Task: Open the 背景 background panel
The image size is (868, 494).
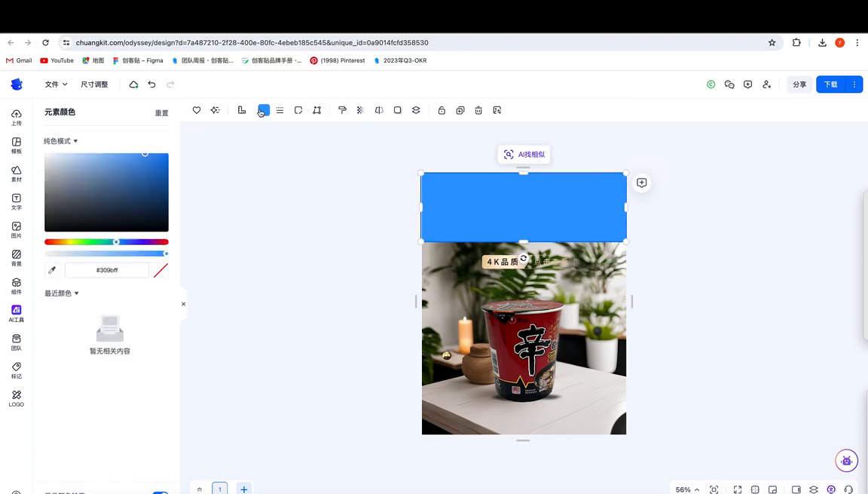Action: click(17, 259)
